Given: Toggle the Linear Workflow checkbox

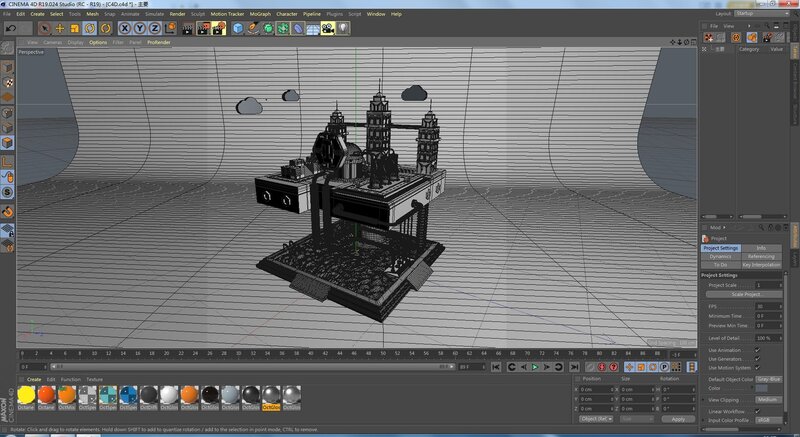Looking at the screenshot, I should [757, 411].
